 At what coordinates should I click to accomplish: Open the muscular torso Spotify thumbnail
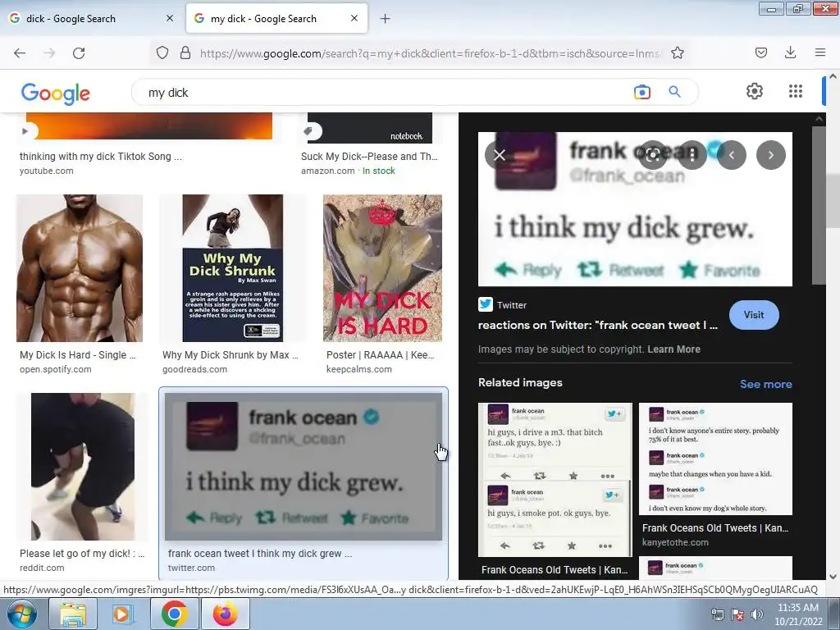coord(80,268)
